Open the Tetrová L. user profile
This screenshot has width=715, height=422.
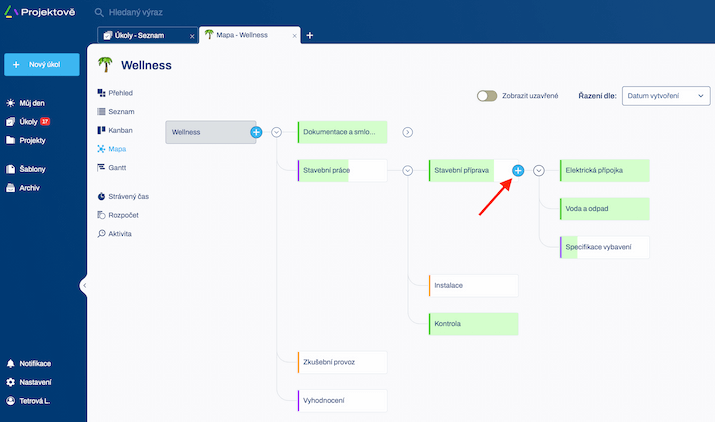28,401
